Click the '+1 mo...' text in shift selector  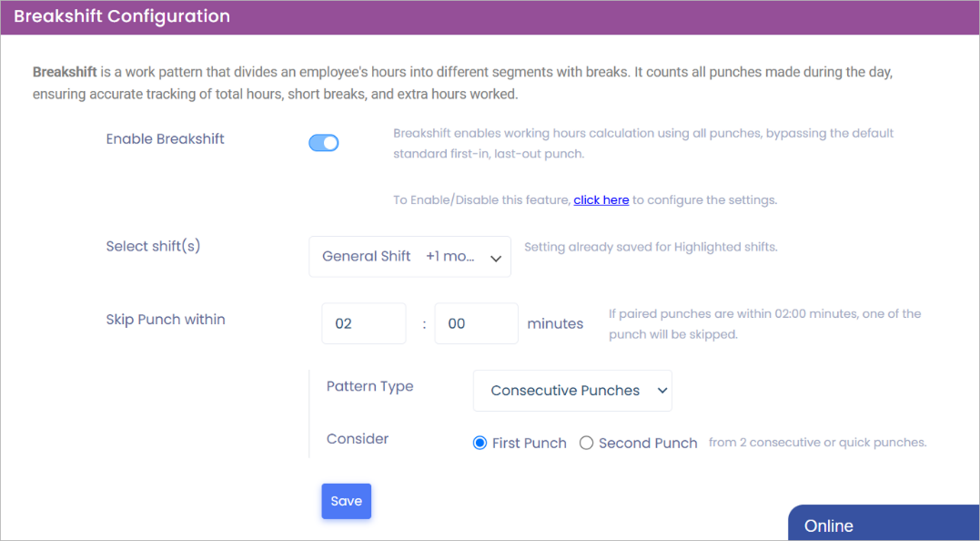450,257
